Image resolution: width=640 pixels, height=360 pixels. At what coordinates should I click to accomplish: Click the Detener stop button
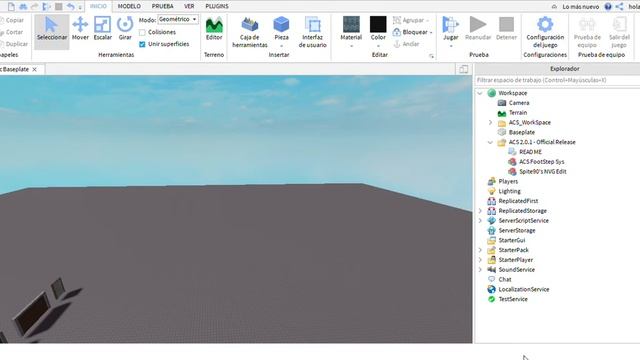pos(507,29)
